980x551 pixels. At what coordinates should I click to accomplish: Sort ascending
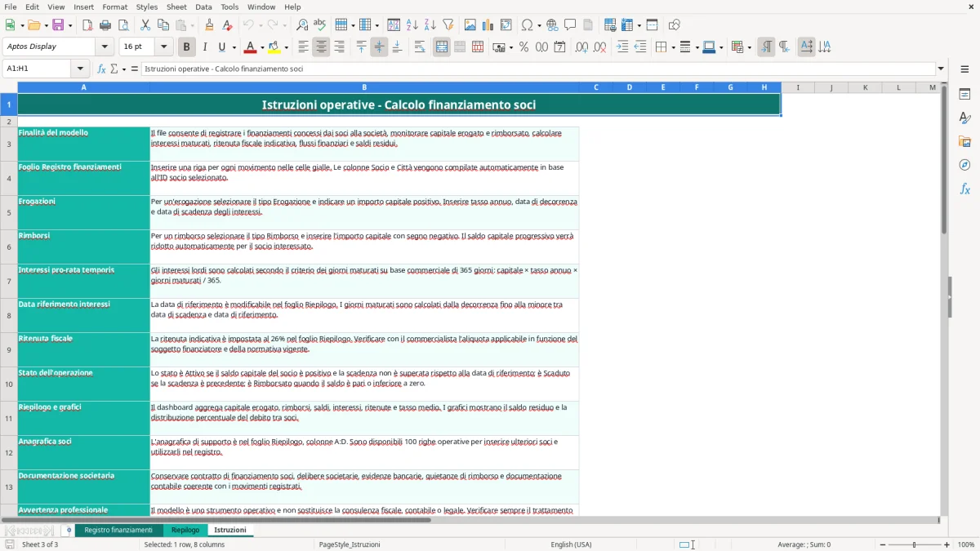click(x=412, y=25)
